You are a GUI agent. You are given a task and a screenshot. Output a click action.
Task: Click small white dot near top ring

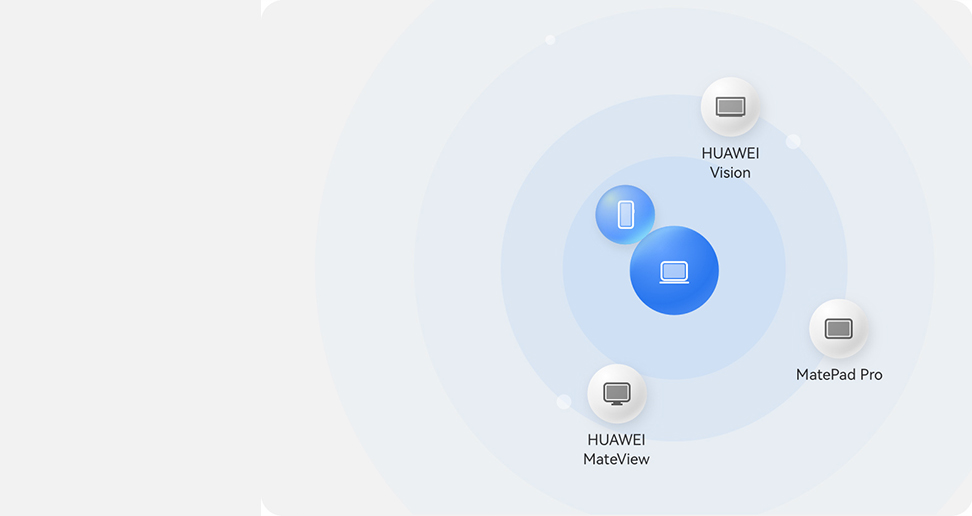550,40
